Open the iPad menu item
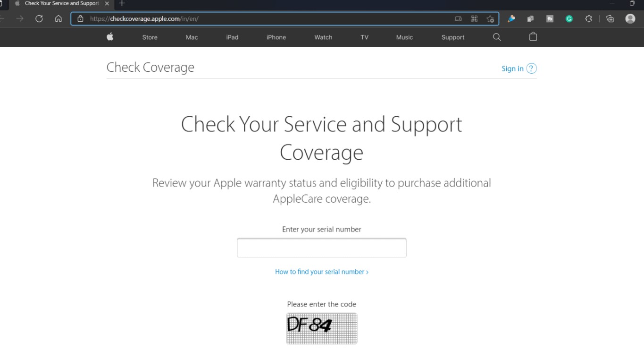644x351 pixels. point(232,37)
